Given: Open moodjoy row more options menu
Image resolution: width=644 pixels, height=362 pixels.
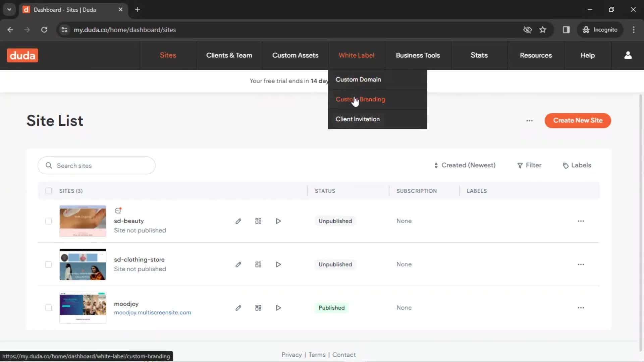Looking at the screenshot, I should coord(581,308).
